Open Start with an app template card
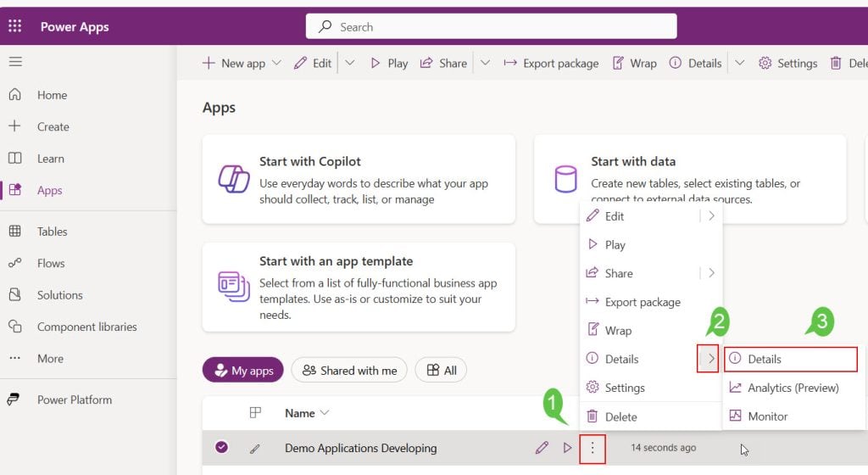Screen dimensions: 868x475 pyautogui.click(x=359, y=288)
